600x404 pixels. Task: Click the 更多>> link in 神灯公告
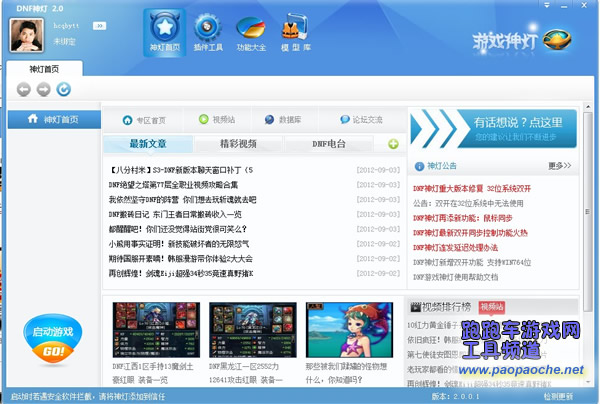(559, 166)
